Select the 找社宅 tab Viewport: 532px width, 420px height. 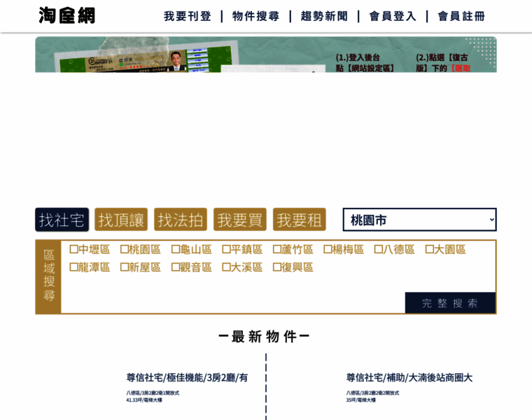62,220
